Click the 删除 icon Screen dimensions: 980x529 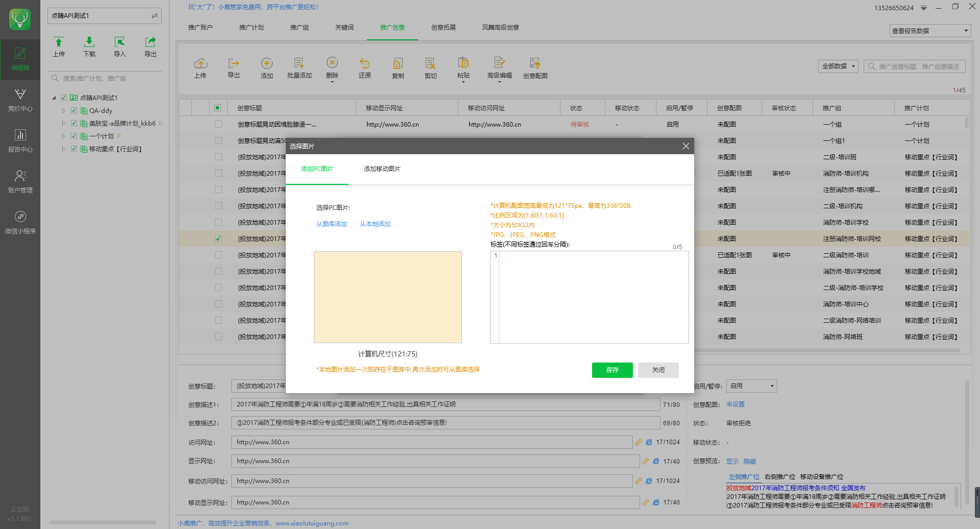point(332,62)
